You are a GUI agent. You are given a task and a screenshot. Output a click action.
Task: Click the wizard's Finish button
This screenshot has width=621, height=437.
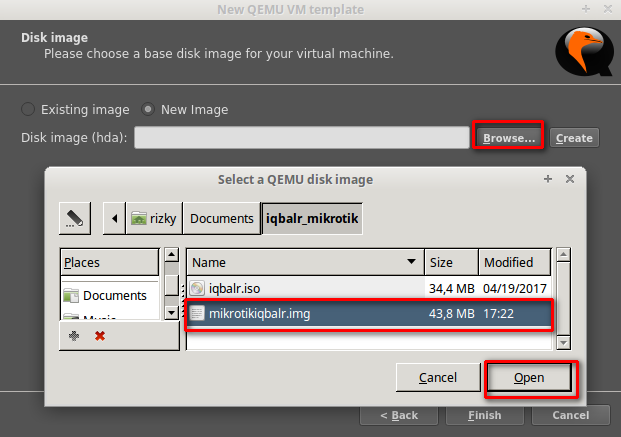485,415
